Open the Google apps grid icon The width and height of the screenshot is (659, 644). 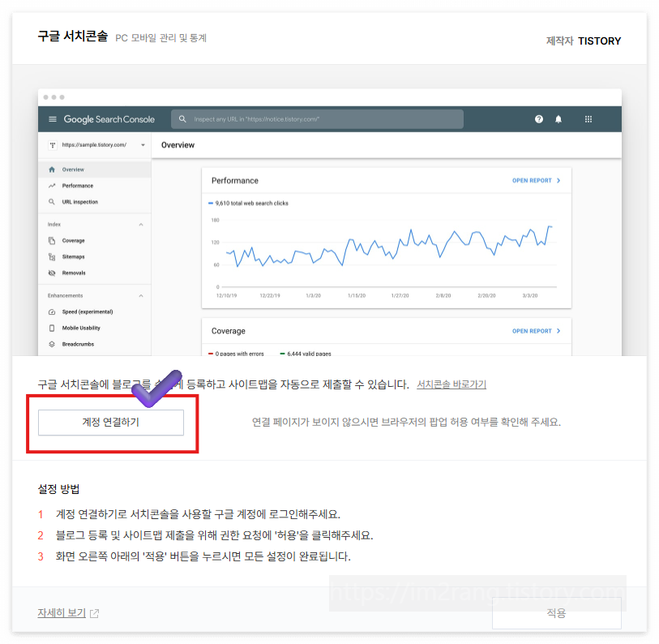point(588,119)
